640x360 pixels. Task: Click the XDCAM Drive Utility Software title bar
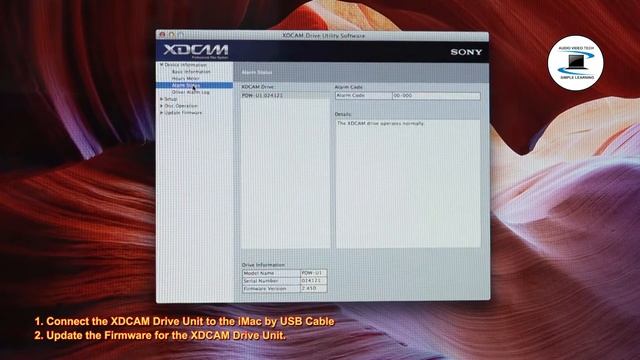[x=323, y=36]
